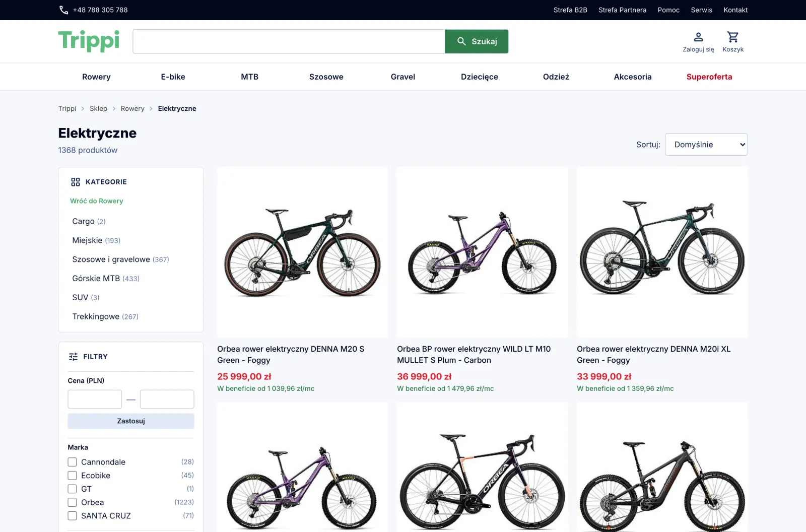Click the Trippi logo
The width and height of the screenshot is (806, 532).
coord(89,41)
